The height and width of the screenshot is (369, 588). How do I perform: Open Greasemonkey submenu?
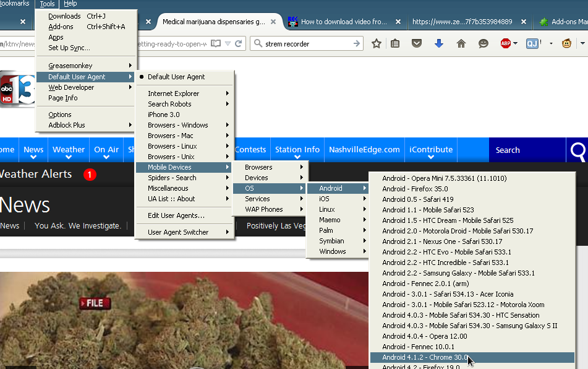tap(86, 66)
